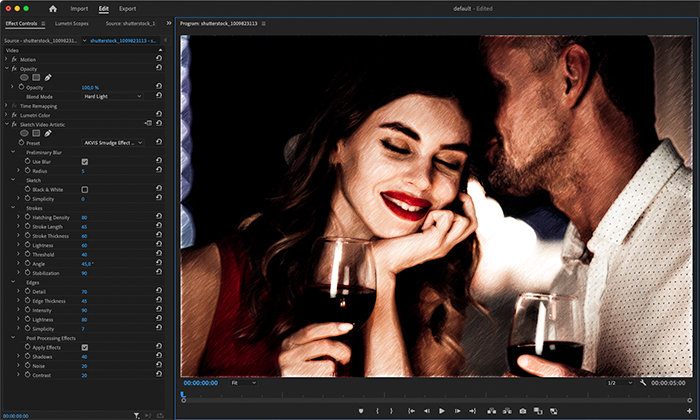Collapse the Edges group
This screenshot has width=700, height=420.
click(x=12, y=282)
